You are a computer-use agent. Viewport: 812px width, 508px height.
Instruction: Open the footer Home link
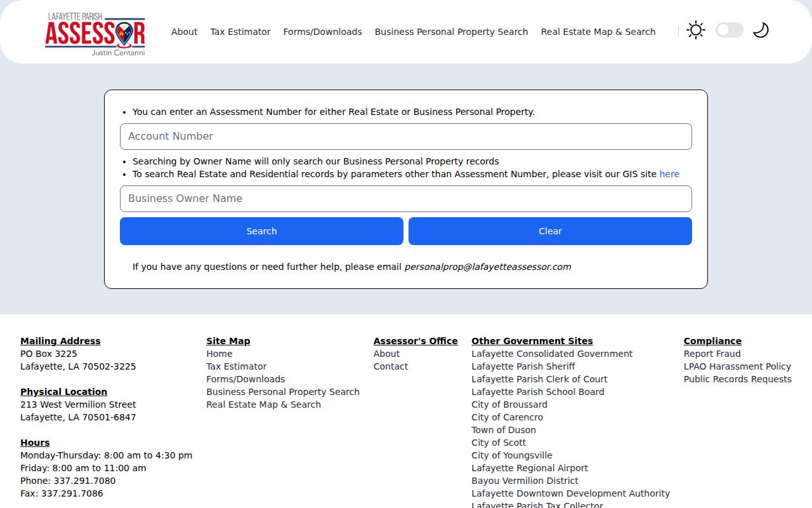pyautogui.click(x=219, y=354)
